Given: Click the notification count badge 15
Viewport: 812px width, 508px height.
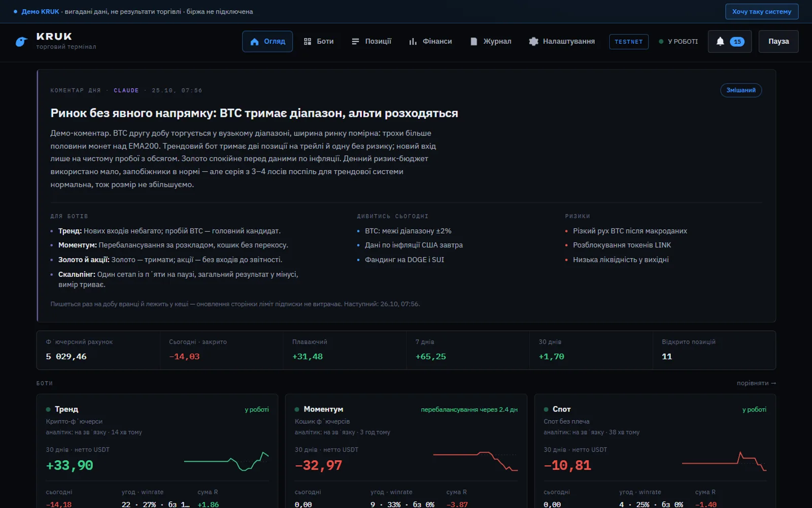Looking at the screenshot, I should click(x=737, y=42).
